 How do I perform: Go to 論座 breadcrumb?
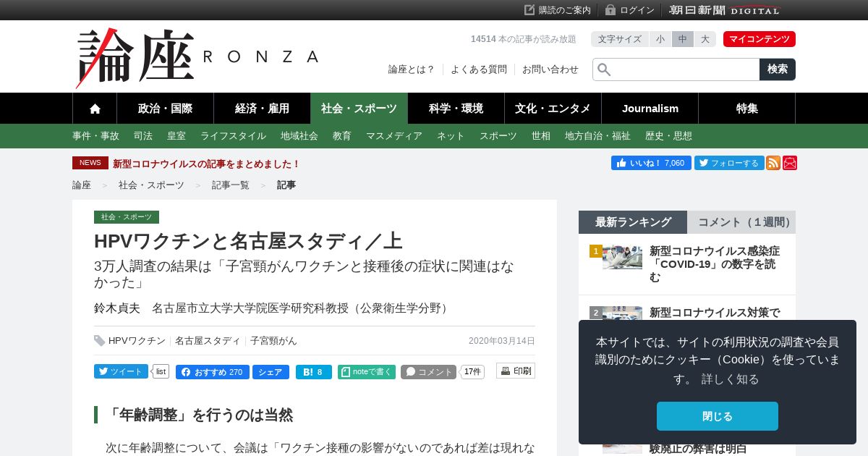(82, 185)
